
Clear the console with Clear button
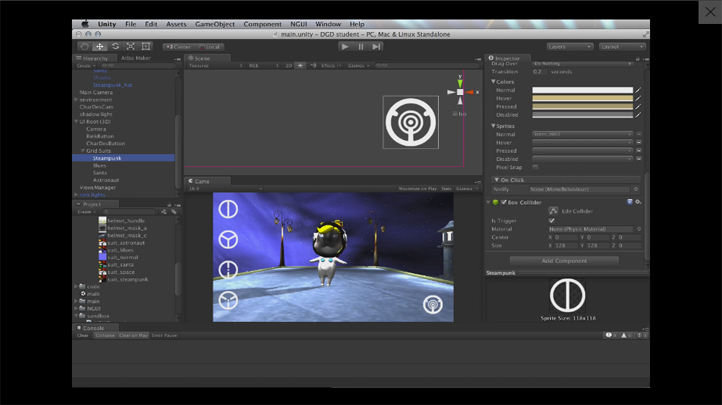coord(83,336)
